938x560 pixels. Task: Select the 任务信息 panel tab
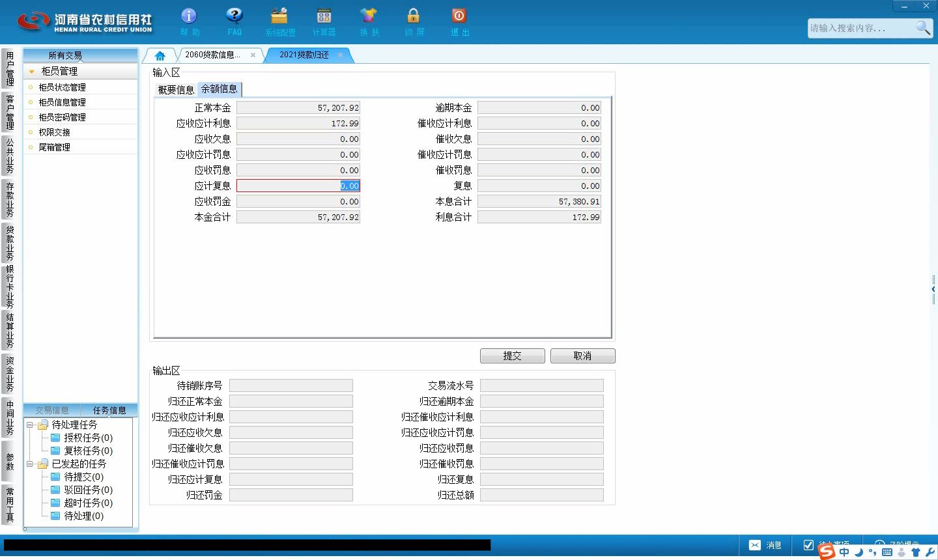[x=109, y=410]
